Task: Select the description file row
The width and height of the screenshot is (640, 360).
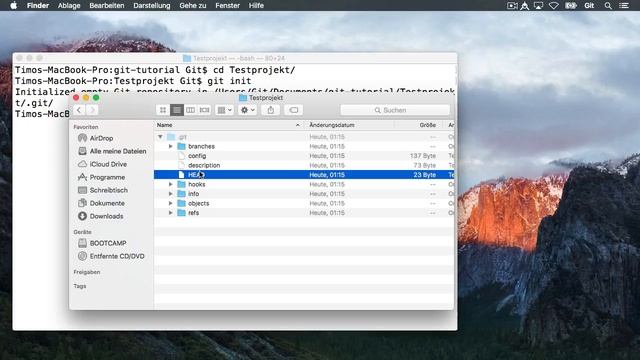Action: click(304, 165)
